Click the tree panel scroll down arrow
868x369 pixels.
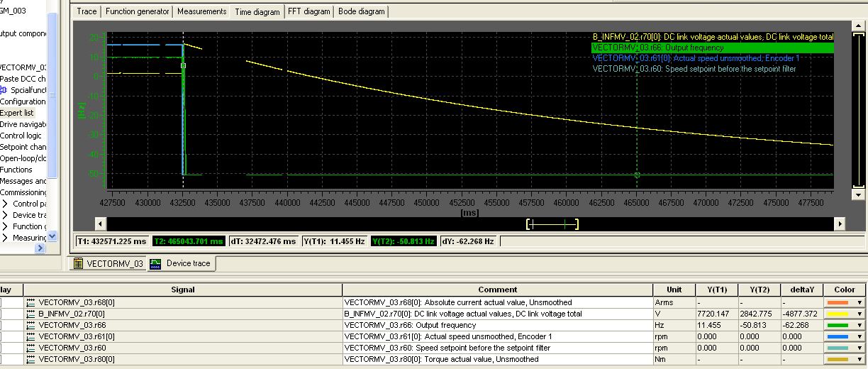[x=52, y=238]
